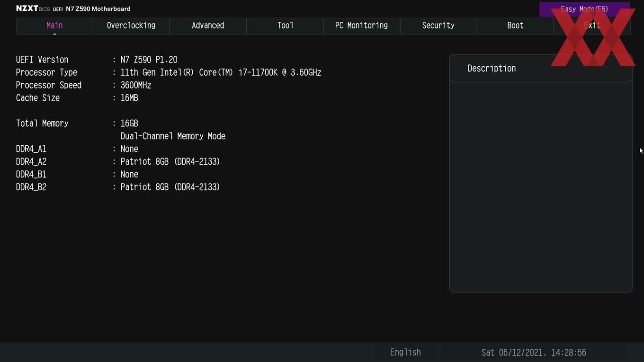Click the None value for DDR4_A1
Screen dimensions: 644x362
click(129, 149)
